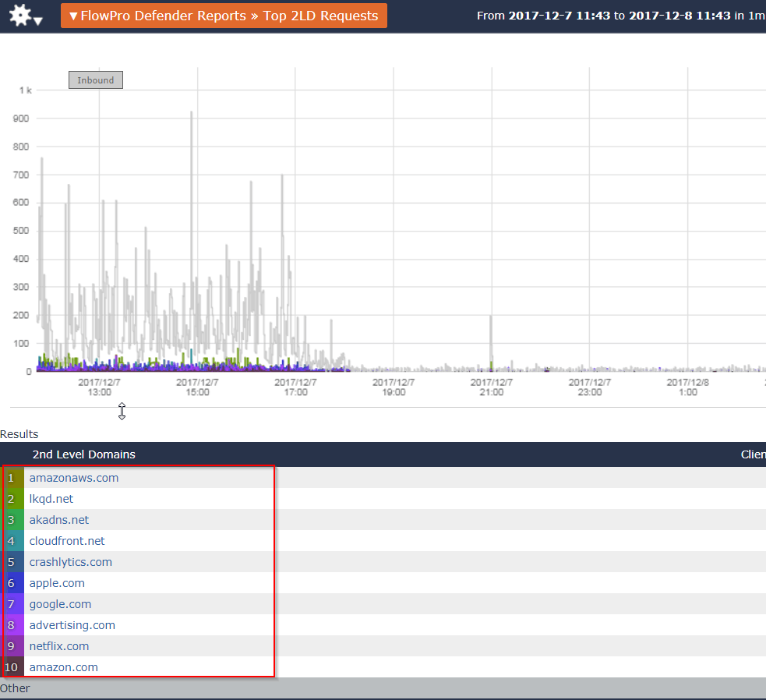Open google.com domain link
The image size is (766, 700).
[x=60, y=603]
